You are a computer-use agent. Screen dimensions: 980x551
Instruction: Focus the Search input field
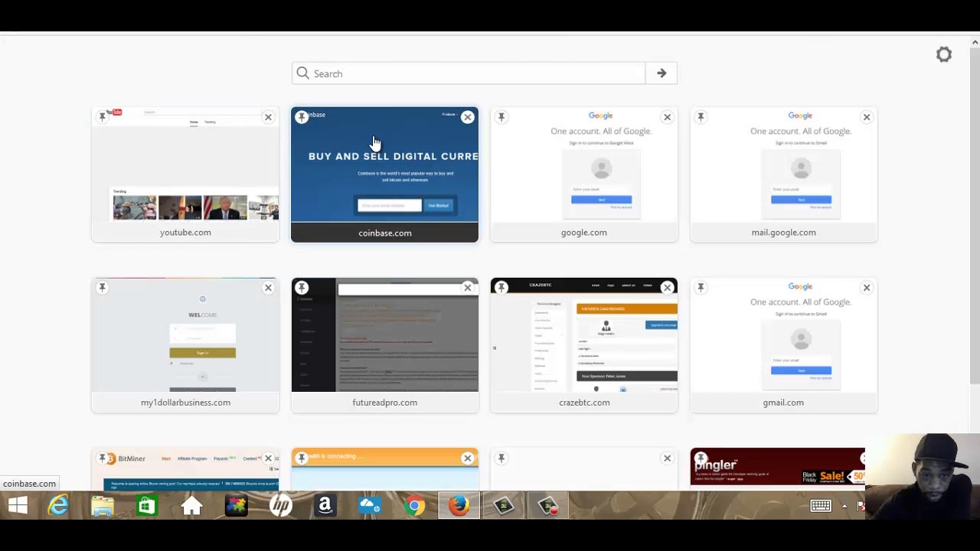pos(469,73)
